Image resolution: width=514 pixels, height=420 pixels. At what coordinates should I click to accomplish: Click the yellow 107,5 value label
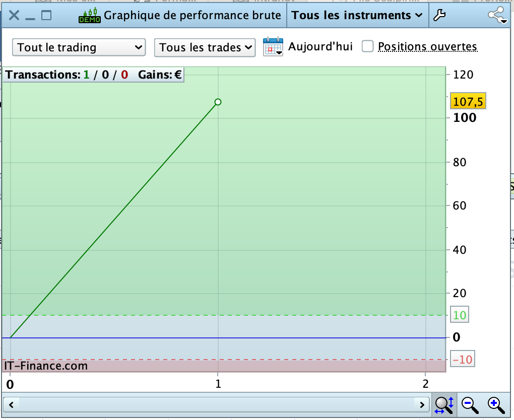(x=468, y=101)
